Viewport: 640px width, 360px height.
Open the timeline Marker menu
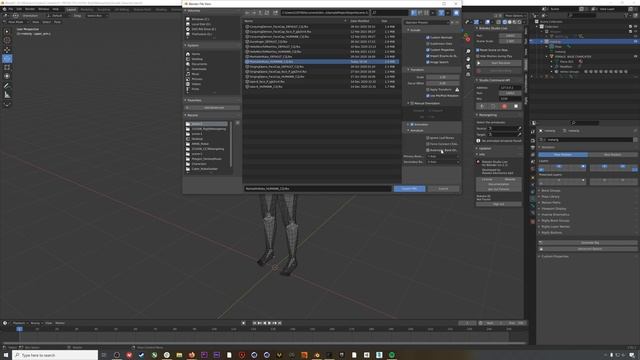point(60,323)
